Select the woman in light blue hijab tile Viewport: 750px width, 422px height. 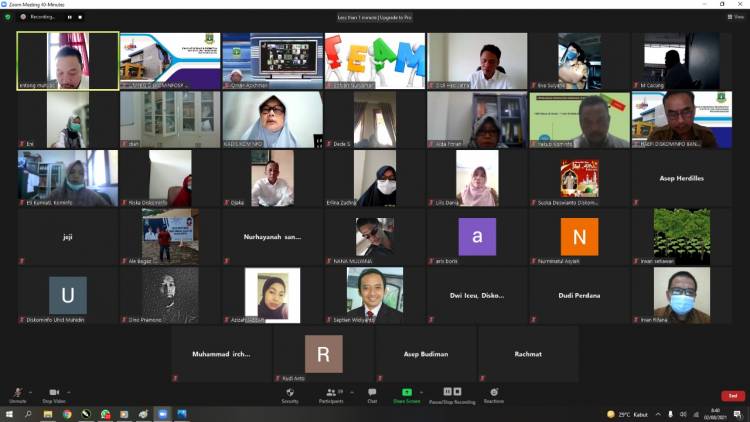click(272, 120)
